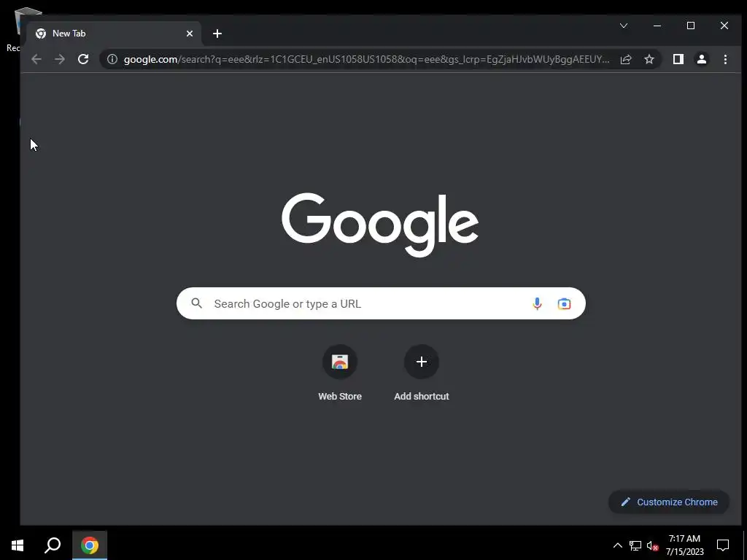Open a new tab with plus button
The width and height of the screenshot is (747, 560).
pyautogui.click(x=217, y=34)
